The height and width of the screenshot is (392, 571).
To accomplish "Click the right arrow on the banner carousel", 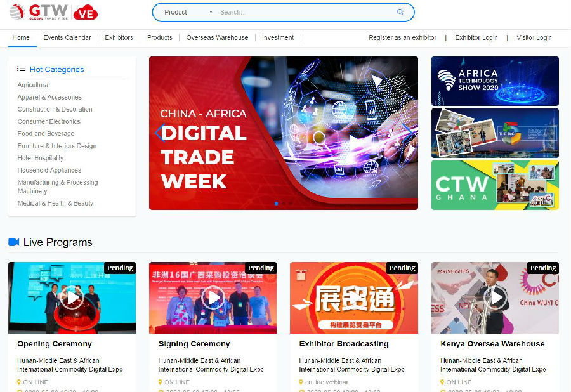I will (x=408, y=133).
